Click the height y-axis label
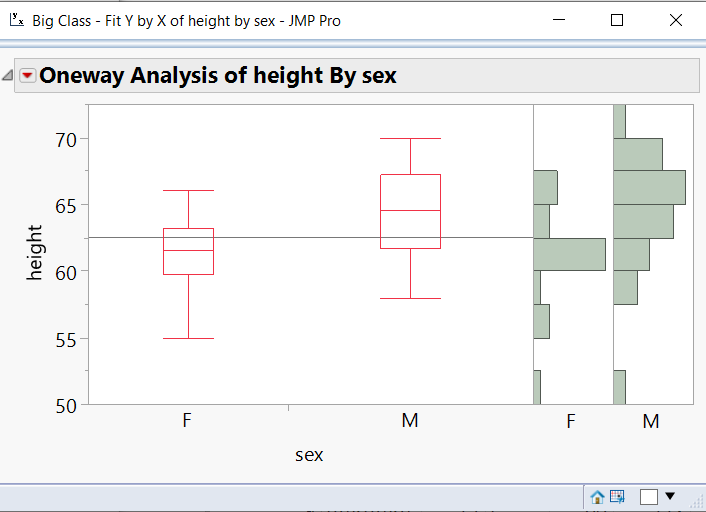Image resolution: width=706 pixels, height=512 pixels. click(36, 254)
